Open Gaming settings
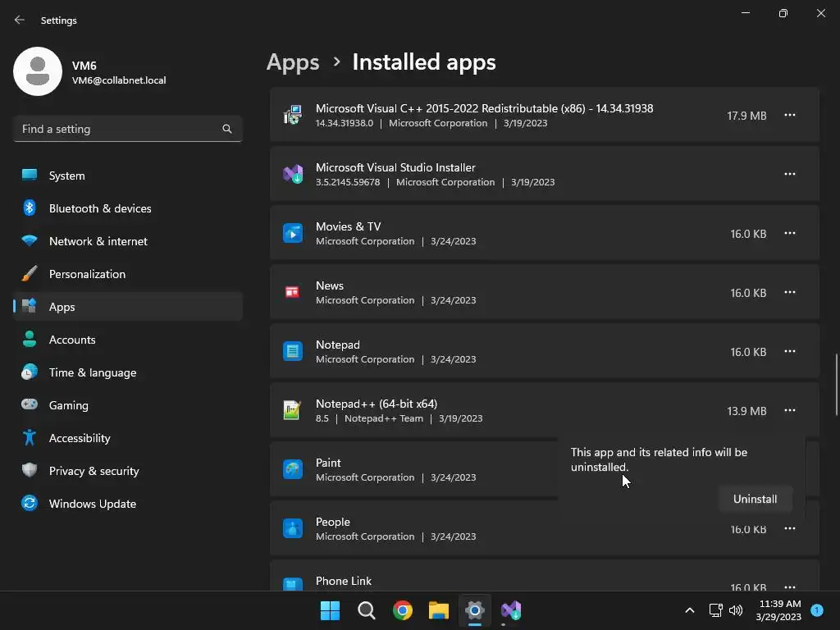This screenshot has height=630, width=840. click(x=128, y=405)
